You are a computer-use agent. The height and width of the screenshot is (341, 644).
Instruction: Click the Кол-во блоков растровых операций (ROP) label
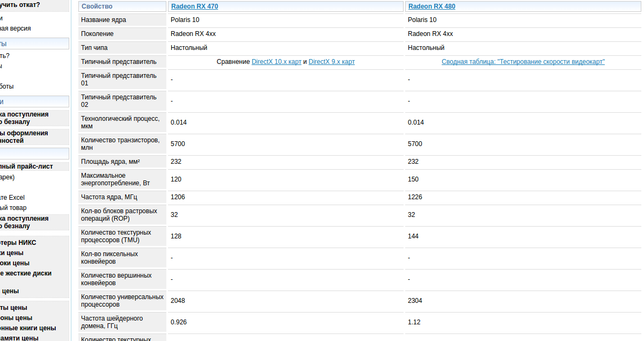(x=119, y=215)
